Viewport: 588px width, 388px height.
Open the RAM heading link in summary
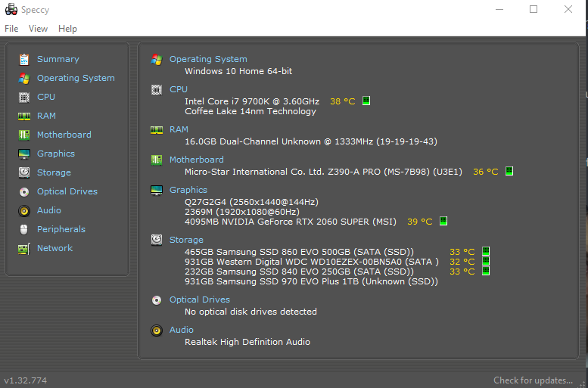point(179,129)
